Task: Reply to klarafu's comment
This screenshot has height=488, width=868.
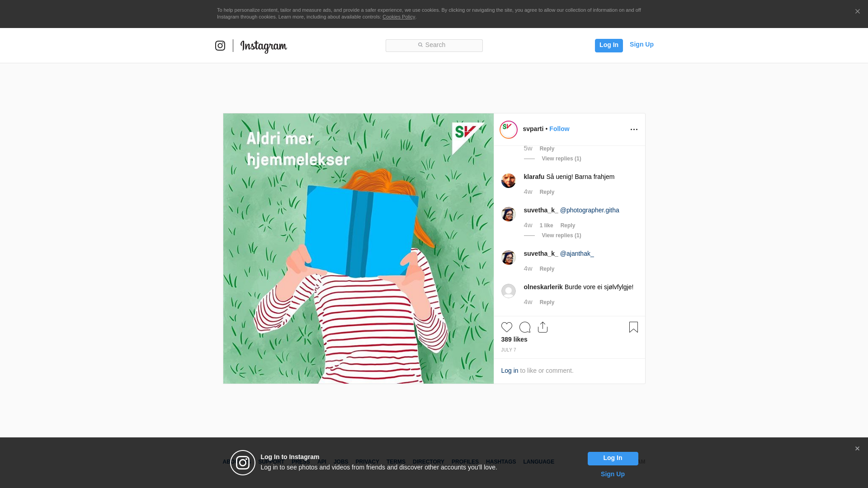Action: pos(547,192)
